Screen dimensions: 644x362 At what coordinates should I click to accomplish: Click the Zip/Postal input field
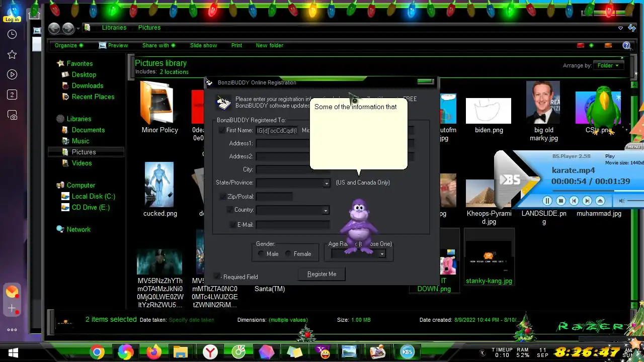pyautogui.click(x=274, y=197)
